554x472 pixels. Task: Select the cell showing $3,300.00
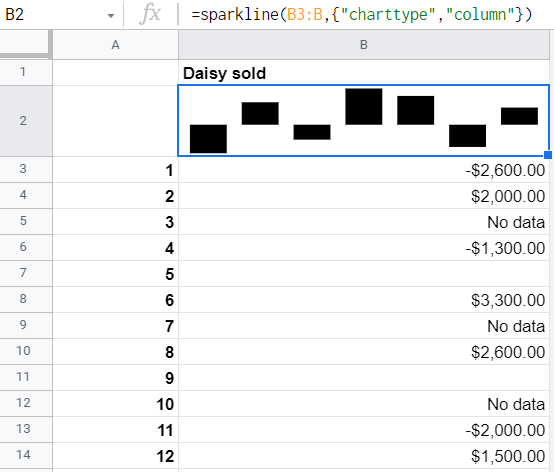click(x=364, y=300)
